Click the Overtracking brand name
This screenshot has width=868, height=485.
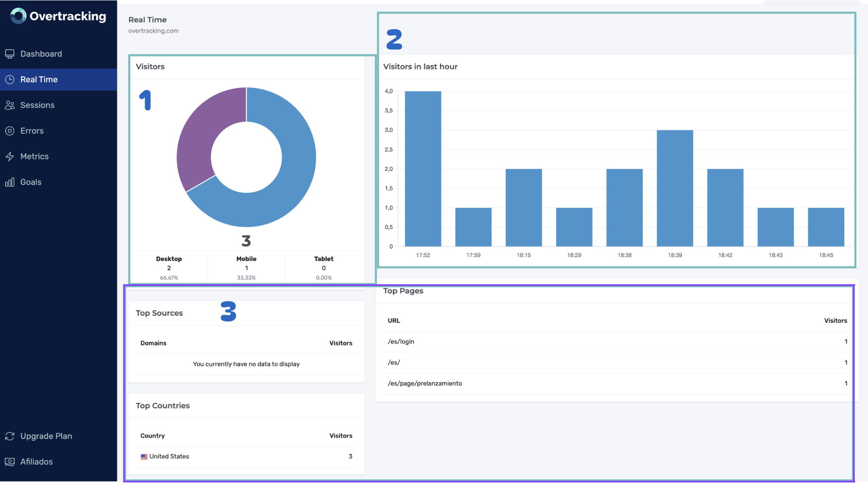tap(68, 16)
